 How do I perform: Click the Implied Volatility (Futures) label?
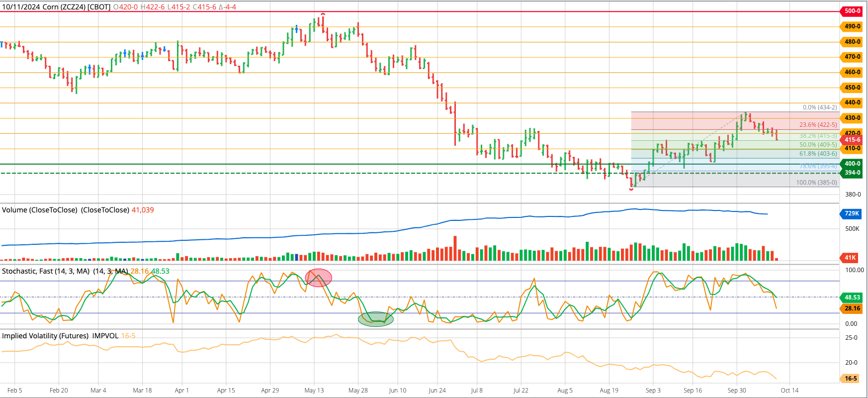tap(60, 336)
